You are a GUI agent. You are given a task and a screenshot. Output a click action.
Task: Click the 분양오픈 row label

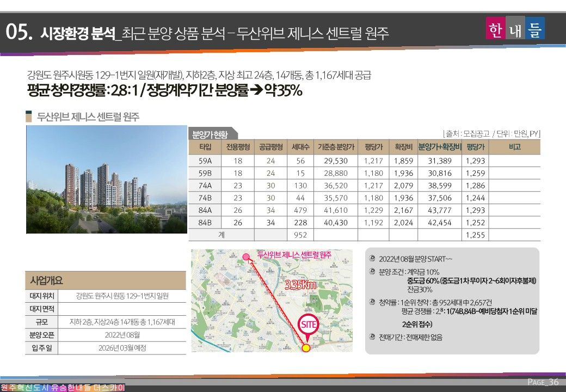(42, 335)
